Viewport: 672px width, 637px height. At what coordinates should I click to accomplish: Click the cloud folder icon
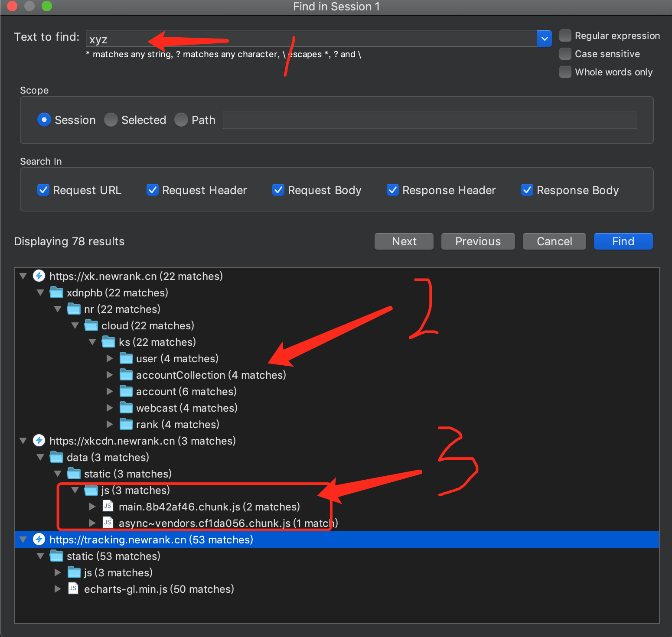(91, 325)
